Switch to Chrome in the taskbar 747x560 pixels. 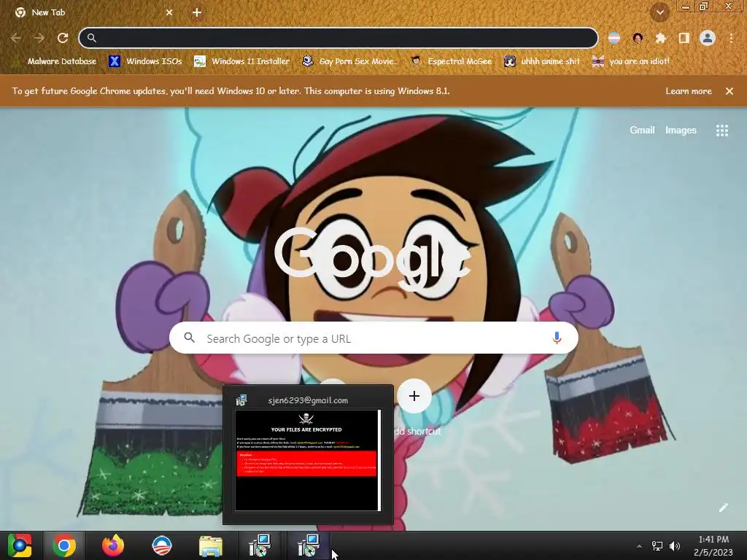[64, 545]
